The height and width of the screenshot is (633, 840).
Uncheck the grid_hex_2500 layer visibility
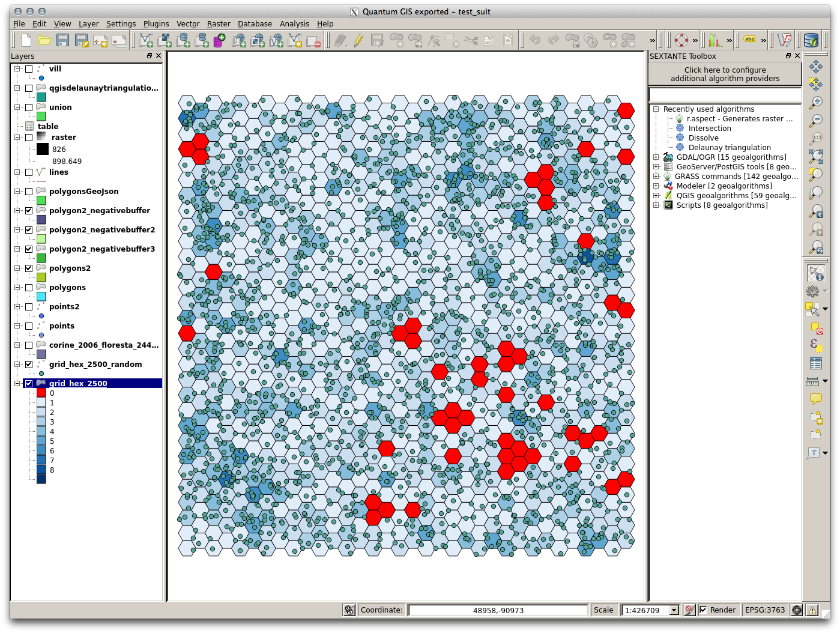pyautogui.click(x=29, y=383)
